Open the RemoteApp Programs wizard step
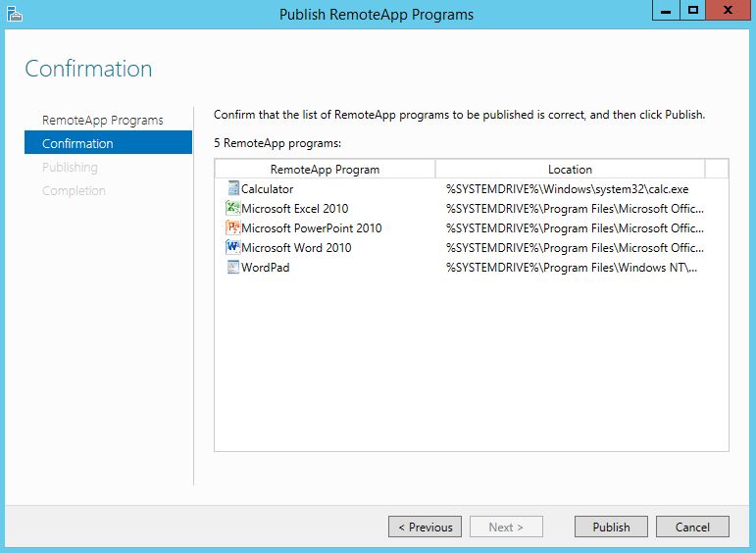 click(x=103, y=120)
